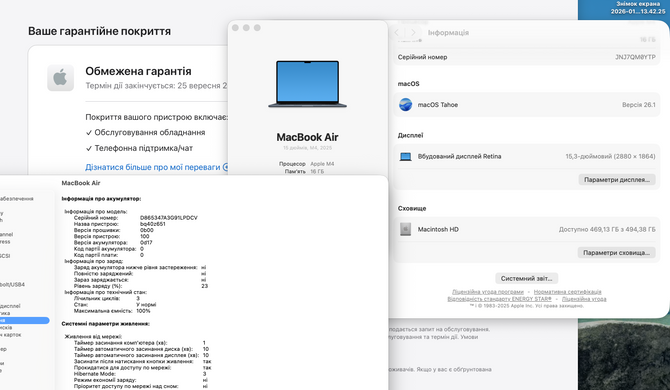Click the Максимальна ємність 100% row
Screen dimensions: 670x390
coord(112,311)
